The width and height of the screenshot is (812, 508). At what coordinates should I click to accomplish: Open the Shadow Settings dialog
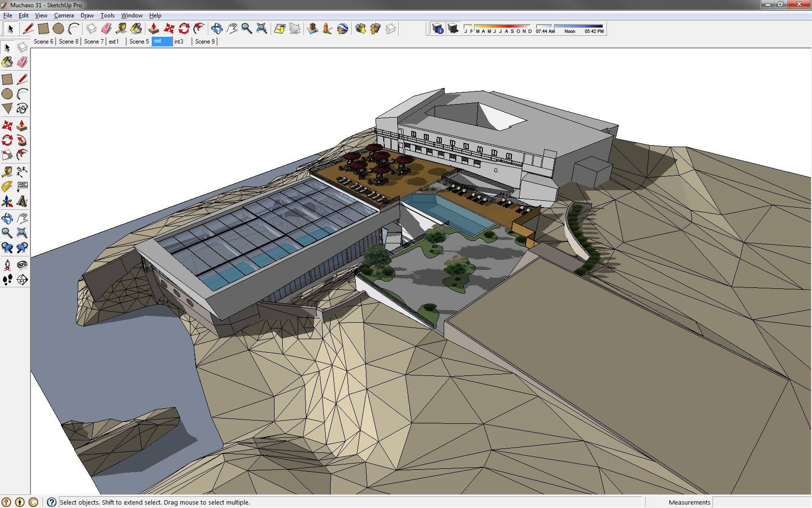click(437, 29)
